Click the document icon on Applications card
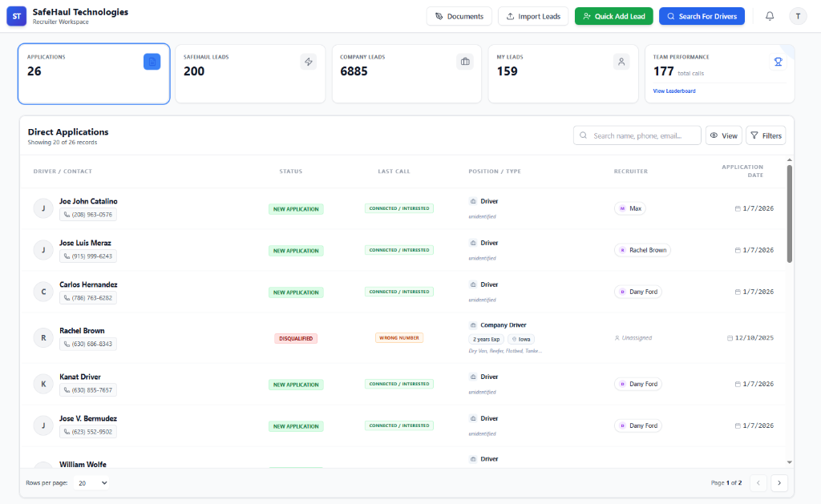Image resolution: width=821 pixels, height=504 pixels. point(152,62)
